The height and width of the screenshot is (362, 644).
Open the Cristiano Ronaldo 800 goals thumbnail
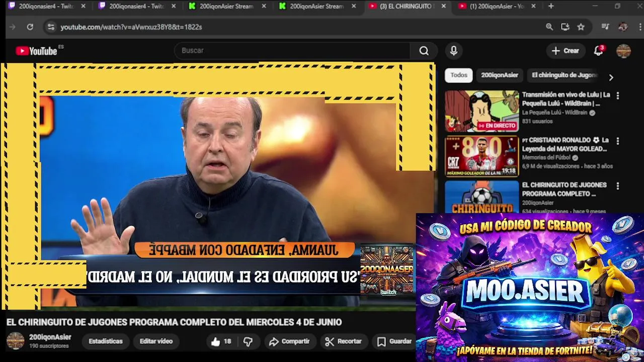(x=481, y=156)
